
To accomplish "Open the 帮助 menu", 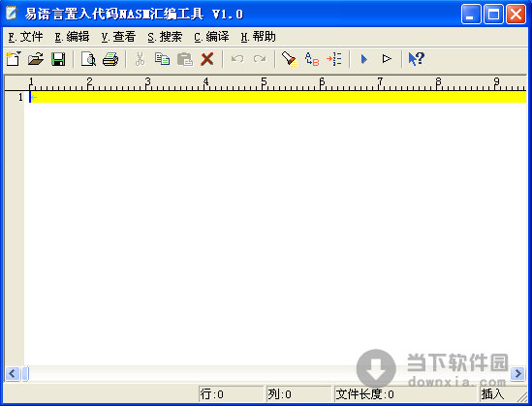I will pos(258,37).
